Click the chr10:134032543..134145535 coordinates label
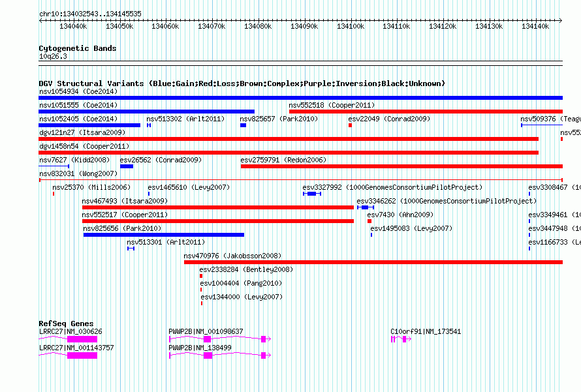581x392 pixels. point(90,14)
